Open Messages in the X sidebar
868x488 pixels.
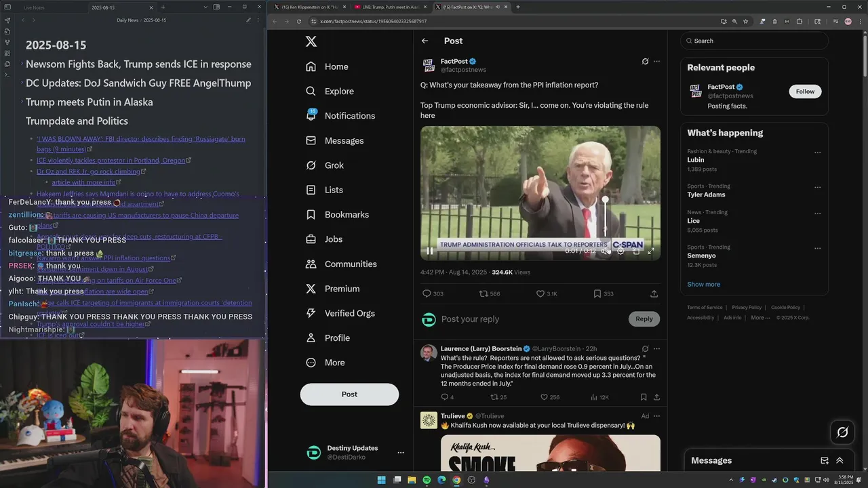(x=335, y=141)
